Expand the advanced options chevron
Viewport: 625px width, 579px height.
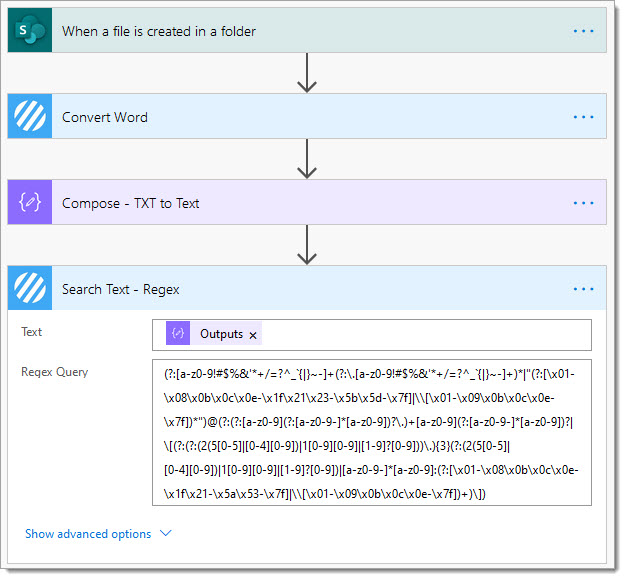[x=165, y=533]
